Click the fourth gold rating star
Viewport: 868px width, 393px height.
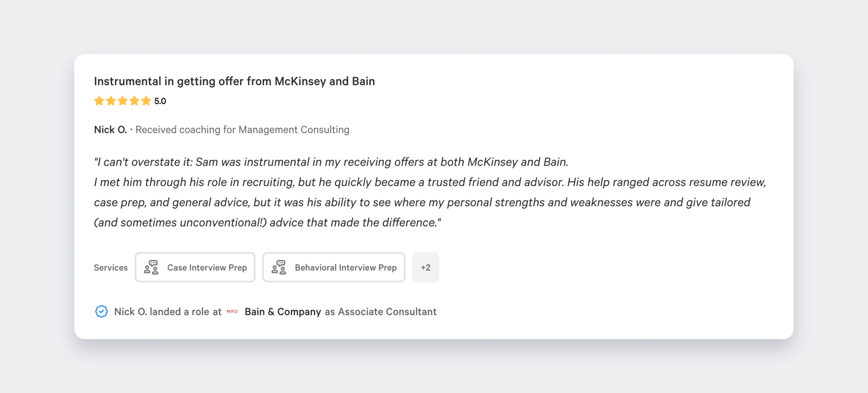click(134, 101)
